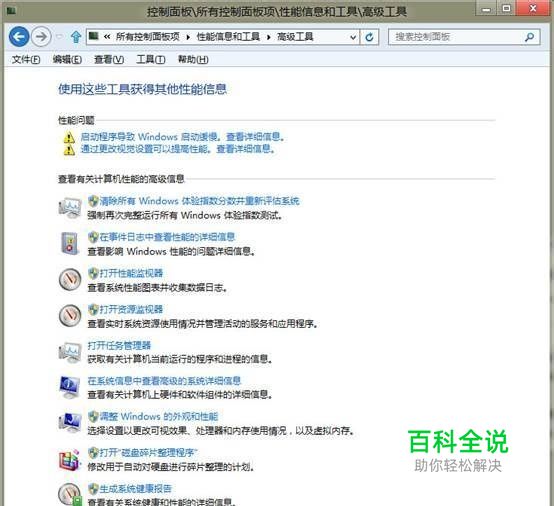Open the 文件(F) menu
Image resolution: width=554 pixels, height=506 pixels.
coord(26,59)
